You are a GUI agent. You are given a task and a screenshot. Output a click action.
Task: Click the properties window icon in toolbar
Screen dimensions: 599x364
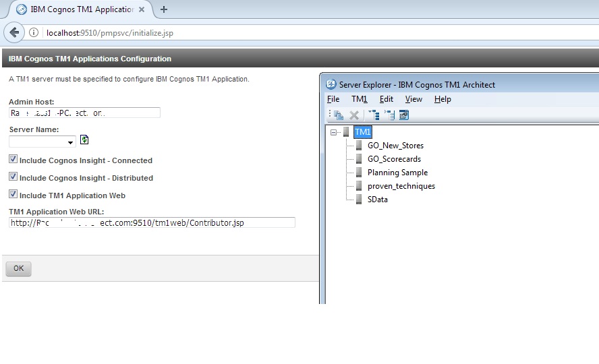coord(404,115)
